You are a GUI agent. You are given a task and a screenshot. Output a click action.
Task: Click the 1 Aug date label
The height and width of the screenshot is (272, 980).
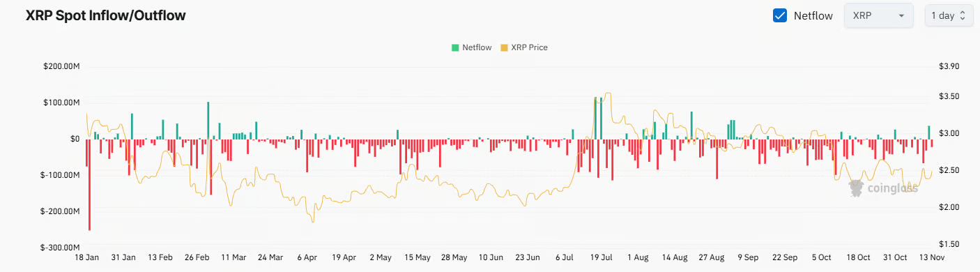[x=638, y=257]
